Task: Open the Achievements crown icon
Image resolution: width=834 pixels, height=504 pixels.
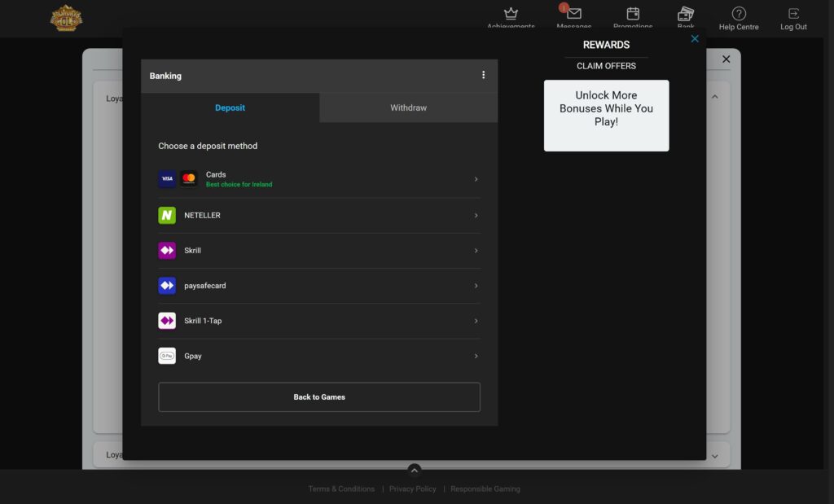Action: (511, 14)
